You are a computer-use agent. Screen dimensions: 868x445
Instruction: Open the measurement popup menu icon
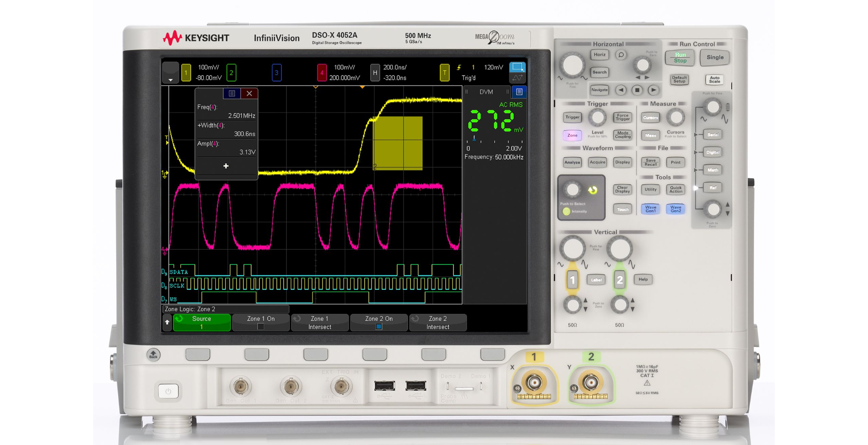click(232, 93)
